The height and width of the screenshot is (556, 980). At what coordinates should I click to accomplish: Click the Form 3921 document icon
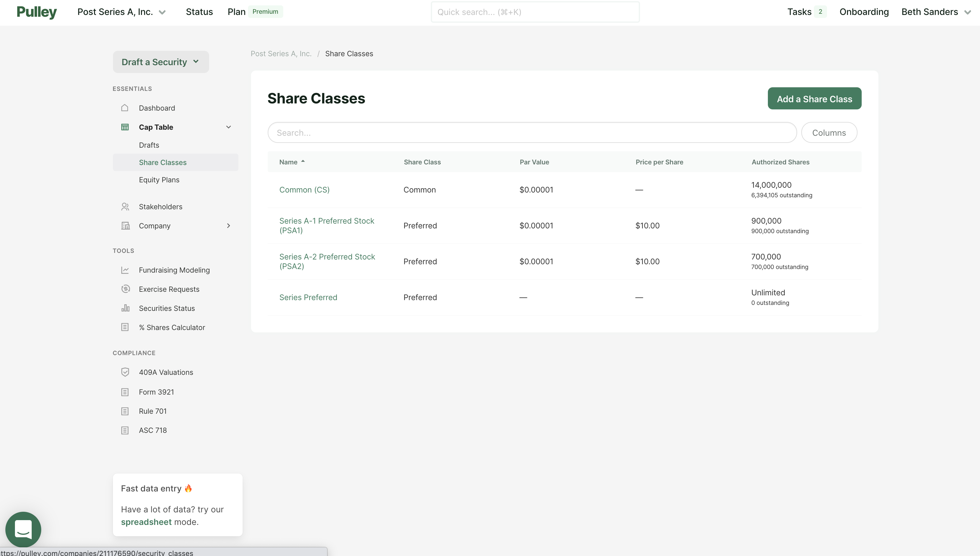click(125, 391)
